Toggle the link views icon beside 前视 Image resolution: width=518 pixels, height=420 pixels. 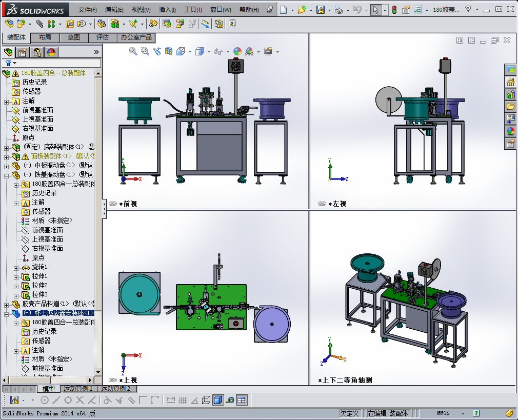(113, 204)
